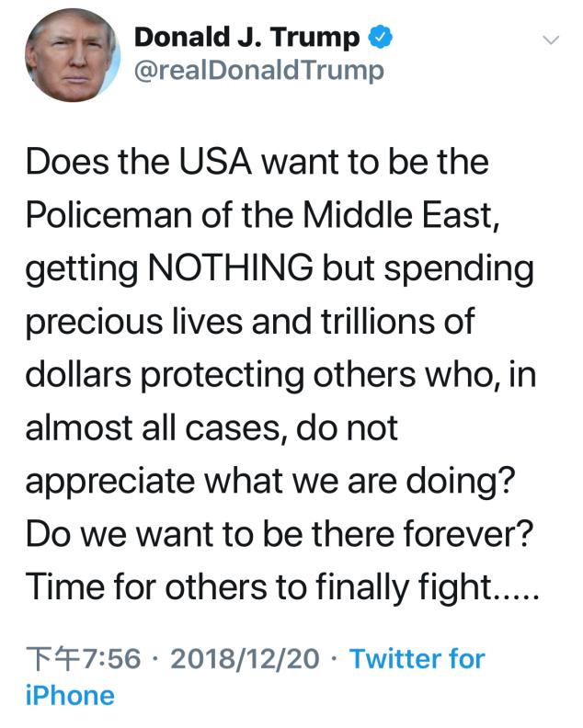Select the 2018/12/20 tweet date
Screen dimensions: 583x728
[246, 658]
